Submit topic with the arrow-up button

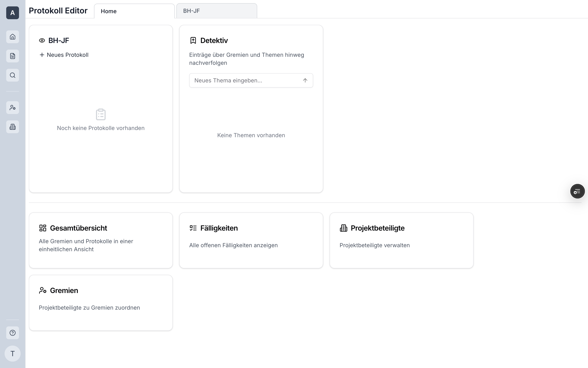click(305, 80)
